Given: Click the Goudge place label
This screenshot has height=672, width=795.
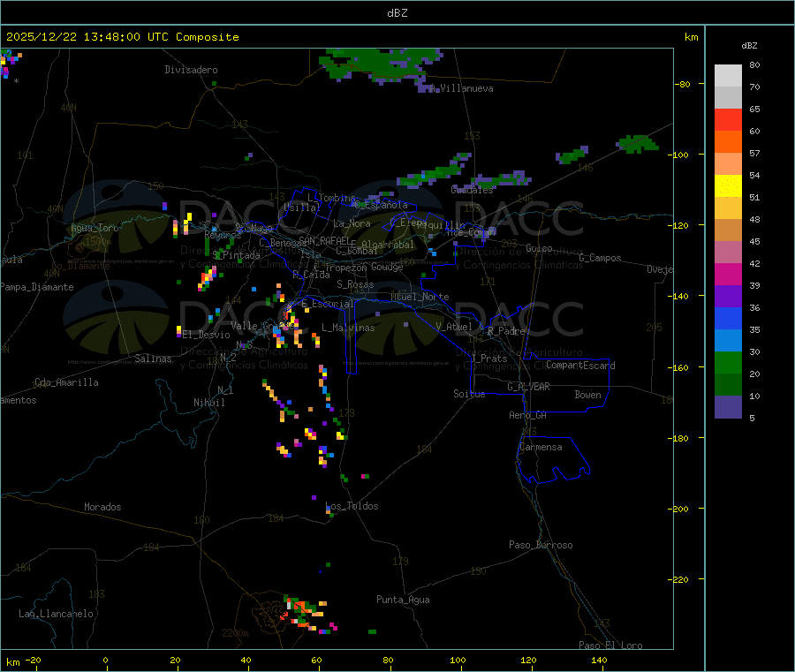Looking at the screenshot, I should point(387,267).
